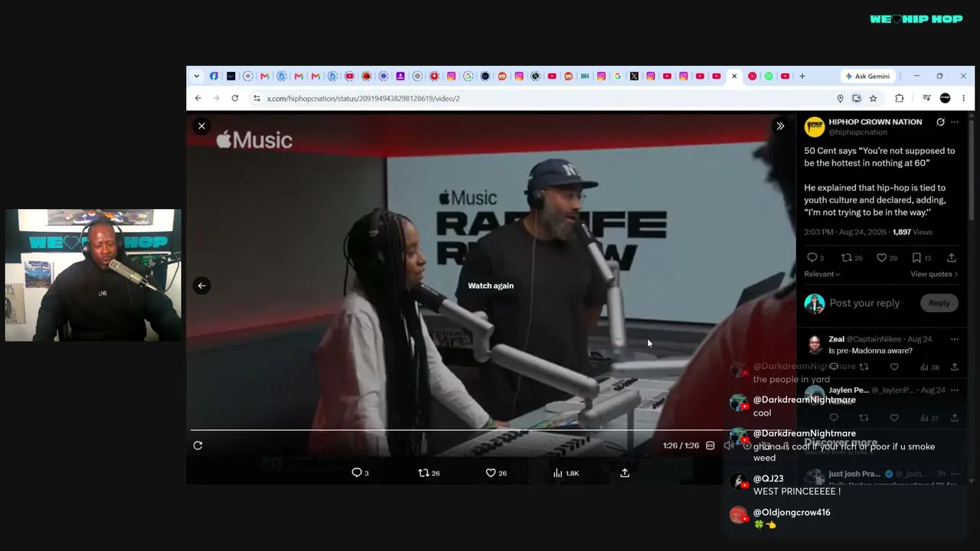Switch to the Spotify browser tab
This screenshot has width=980, height=551.
pos(769,77)
